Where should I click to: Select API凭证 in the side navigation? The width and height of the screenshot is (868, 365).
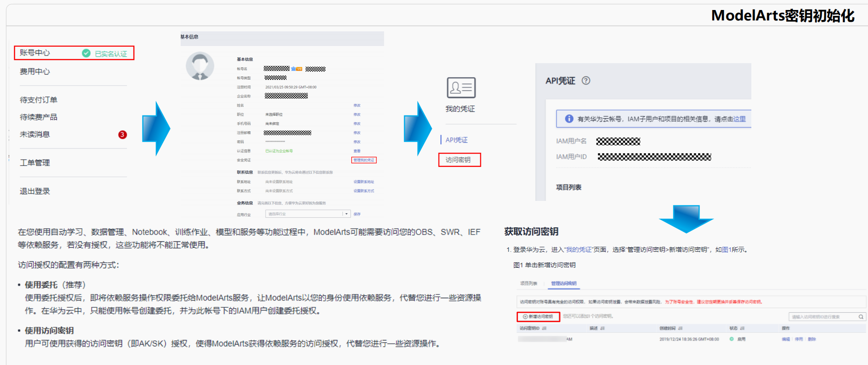tap(457, 140)
